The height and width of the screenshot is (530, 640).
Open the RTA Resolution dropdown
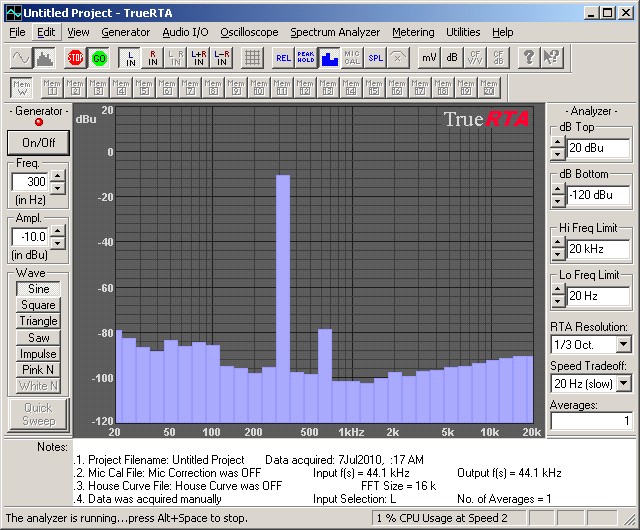click(x=623, y=344)
